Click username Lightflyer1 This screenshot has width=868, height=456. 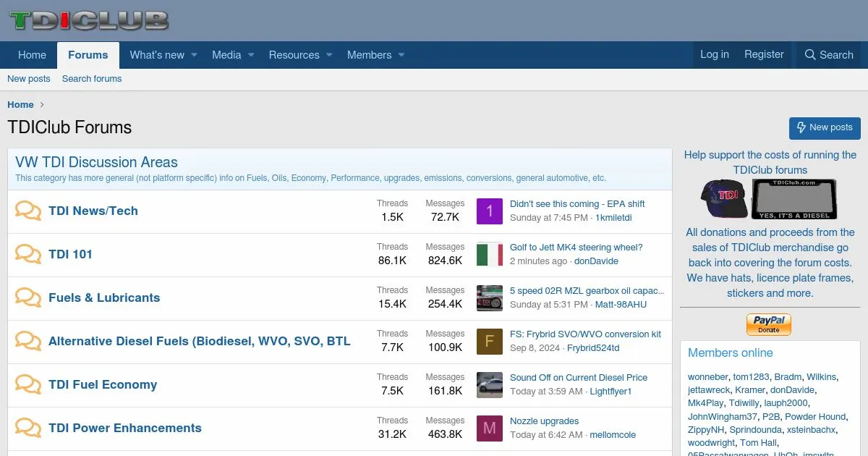pos(610,392)
